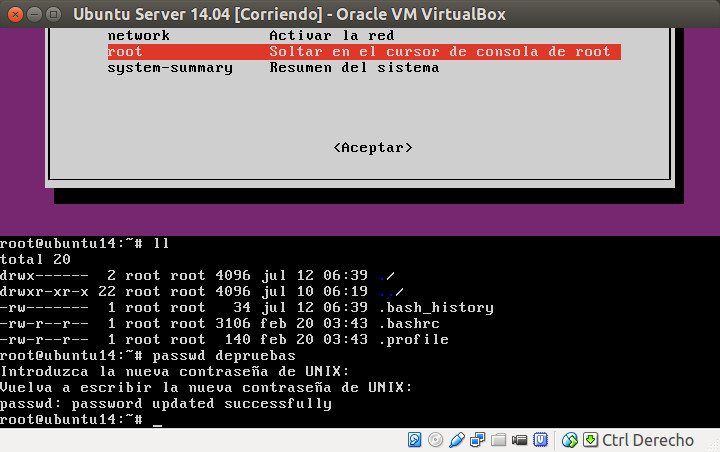This screenshot has height=452, width=720.
Task: Click the .bashrc file name
Action: (409, 323)
